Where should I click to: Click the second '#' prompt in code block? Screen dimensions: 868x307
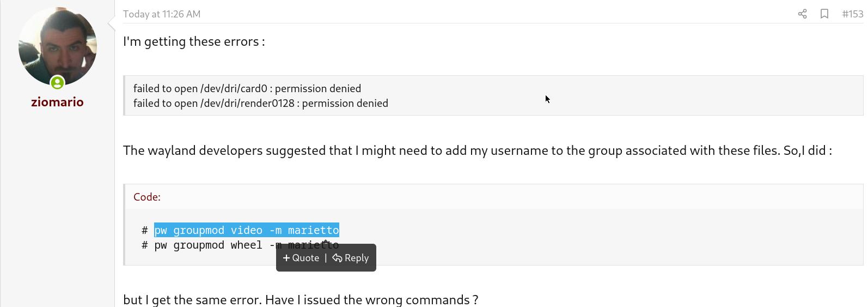145,245
